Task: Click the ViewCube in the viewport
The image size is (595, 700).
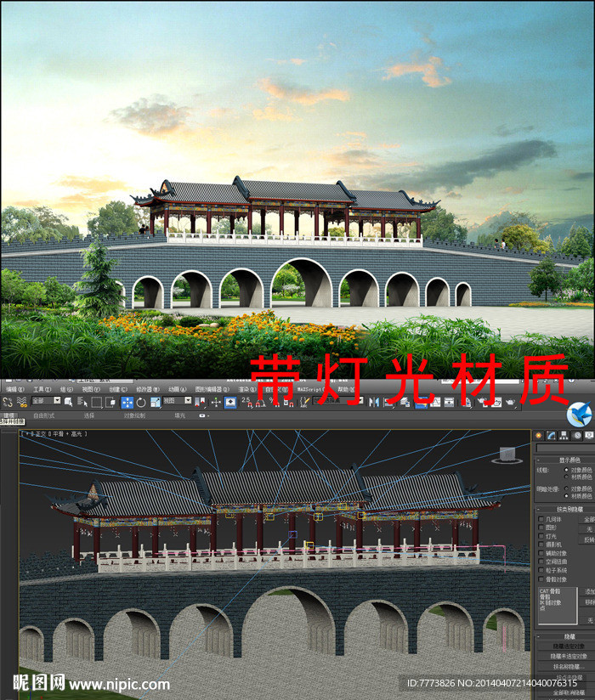Action: (x=507, y=455)
